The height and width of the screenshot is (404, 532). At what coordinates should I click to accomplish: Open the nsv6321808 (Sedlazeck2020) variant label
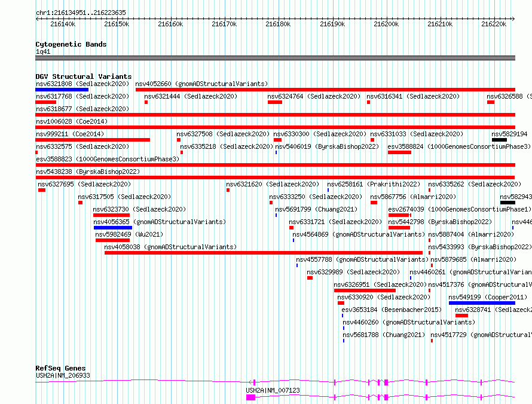[82, 84]
